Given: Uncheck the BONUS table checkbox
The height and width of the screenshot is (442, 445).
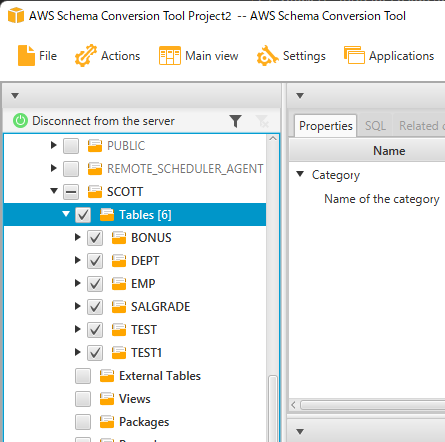Looking at the screenshot, I should tap(95, 238).
